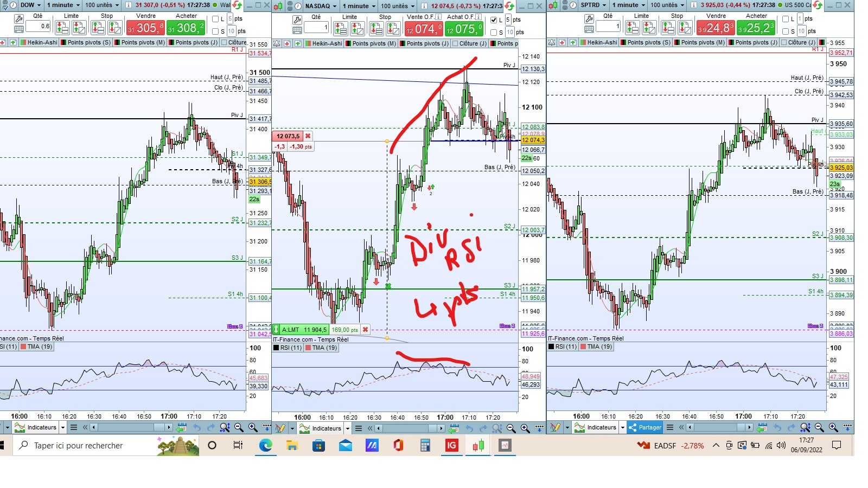The height and width of the screenshot is (488, 868).
Task: Buy NASDAQ at 12 075,0 with Achat button
Action: [464, 29]
